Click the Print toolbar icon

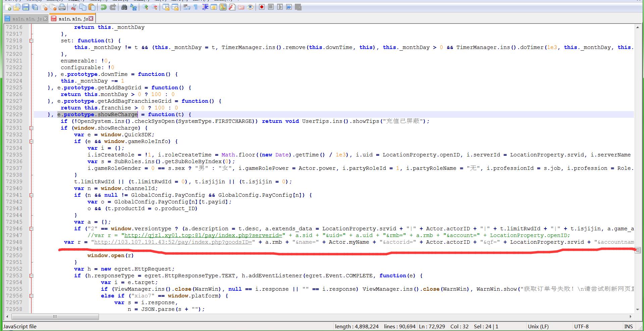coord(62,7)
